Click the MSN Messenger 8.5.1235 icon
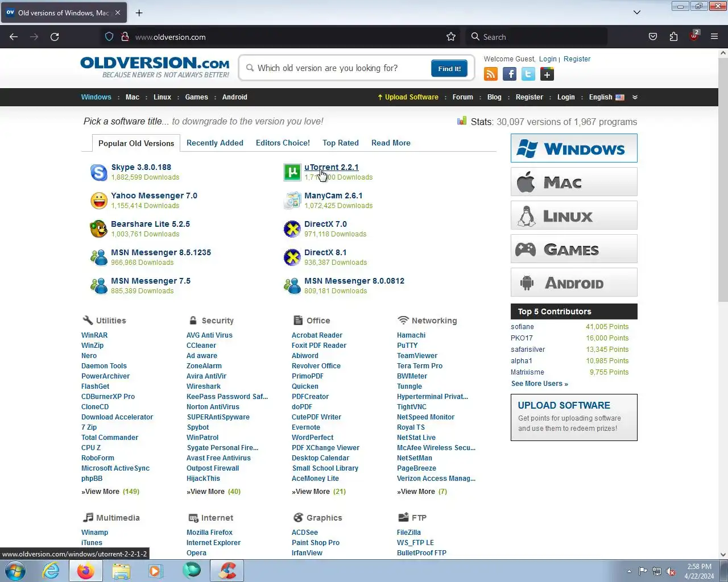The image size is (728, 582). pyautogui.click(x=99, y=257)
